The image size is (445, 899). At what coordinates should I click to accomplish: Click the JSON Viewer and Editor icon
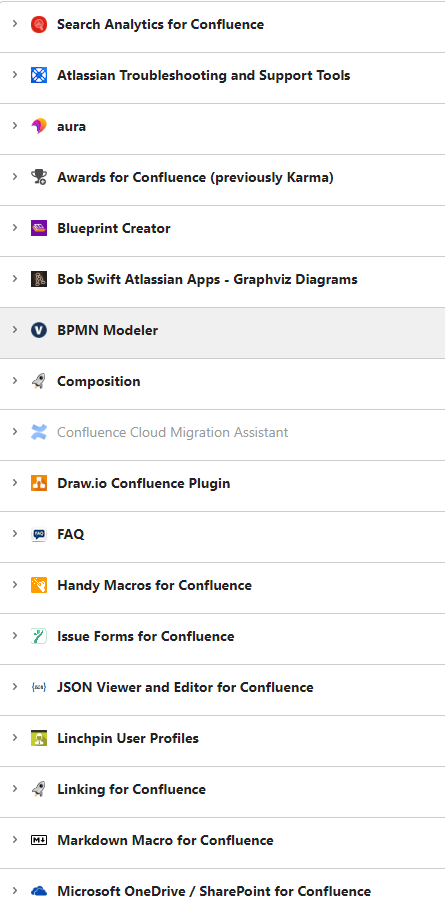(x=38, y=687)
